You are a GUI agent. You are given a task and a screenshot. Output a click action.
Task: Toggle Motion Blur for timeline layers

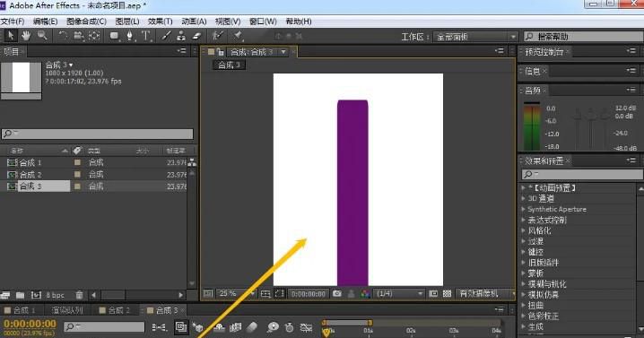pyautogui.click(x=252, y=327)
